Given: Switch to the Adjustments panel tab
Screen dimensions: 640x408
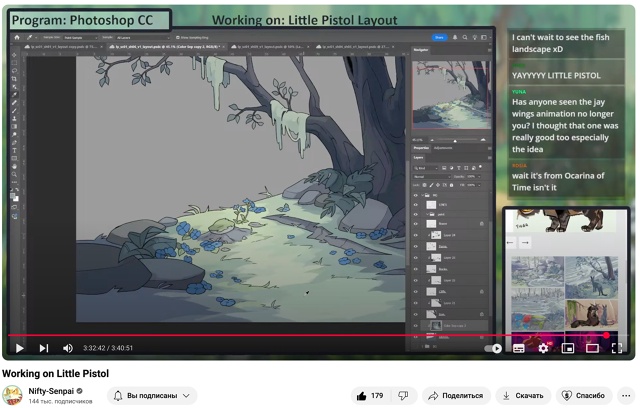Looking at the screenshot, I should 443,148.
